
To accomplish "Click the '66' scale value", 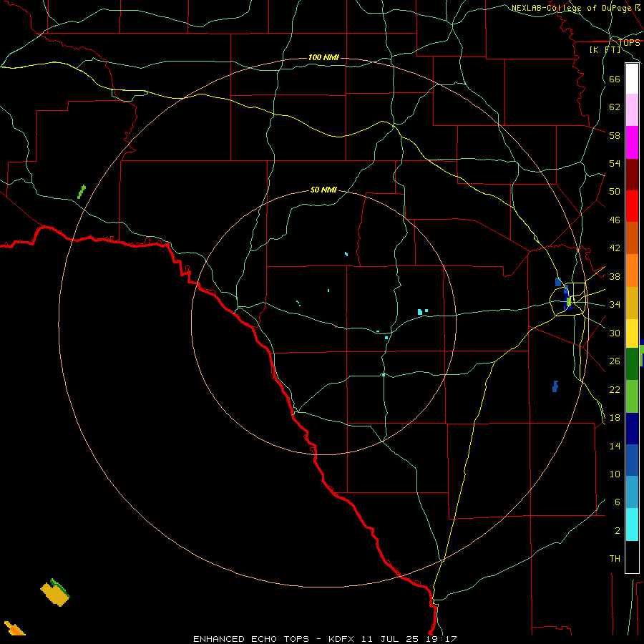I will (x=615, y=79).
